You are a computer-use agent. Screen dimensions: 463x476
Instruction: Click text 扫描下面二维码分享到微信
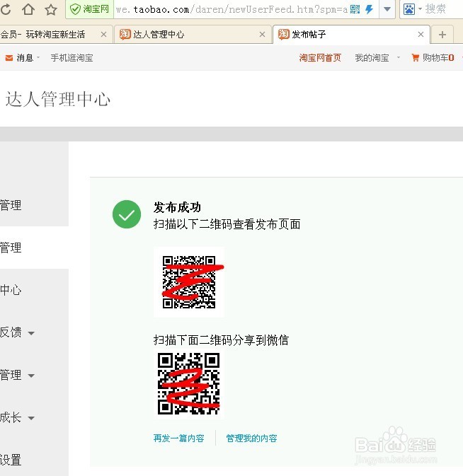click(x=221, y=340)
